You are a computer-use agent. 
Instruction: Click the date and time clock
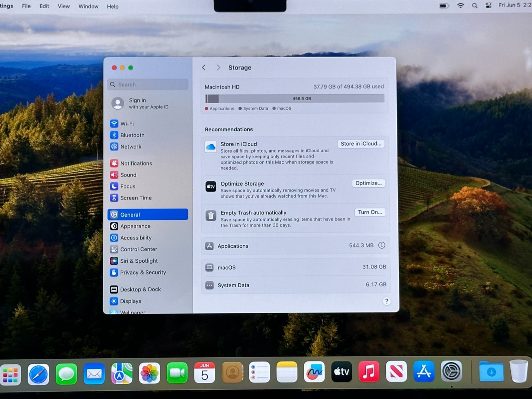tap(515, 5)
